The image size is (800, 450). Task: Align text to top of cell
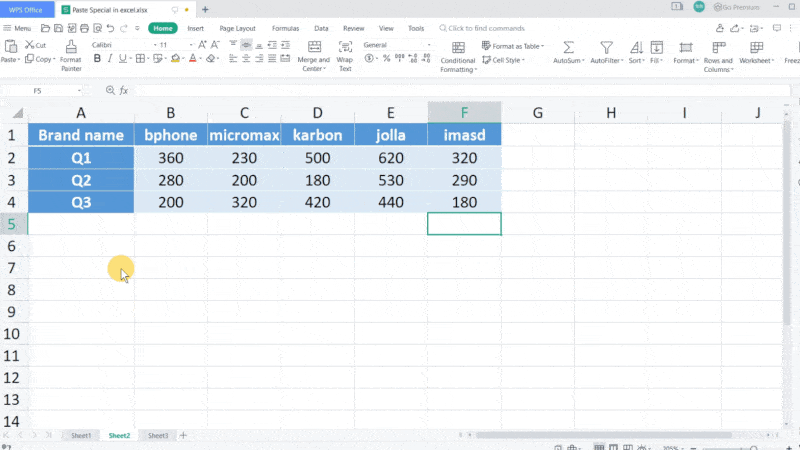(233, 45)
